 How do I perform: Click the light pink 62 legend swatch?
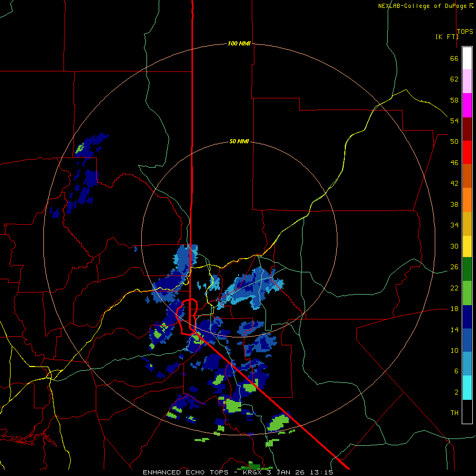click(x=467, y=81)
